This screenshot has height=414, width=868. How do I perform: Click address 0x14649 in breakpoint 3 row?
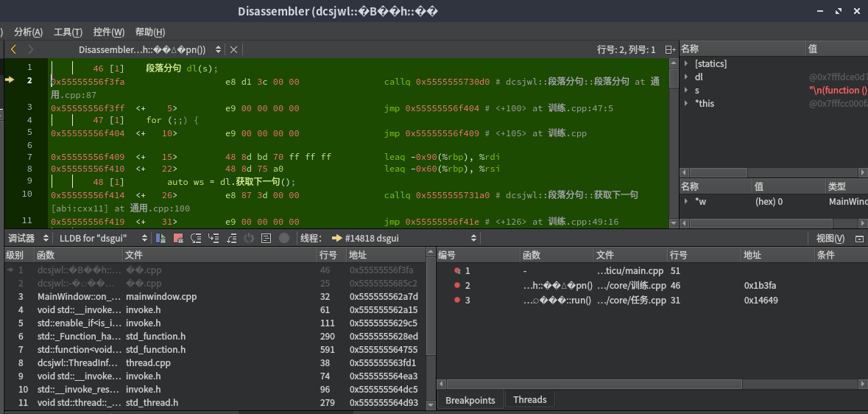[x=761, y=301]
